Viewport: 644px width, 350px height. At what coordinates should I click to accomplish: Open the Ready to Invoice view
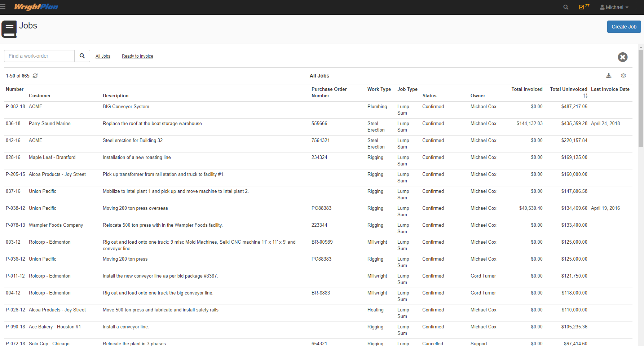[137, 56]
